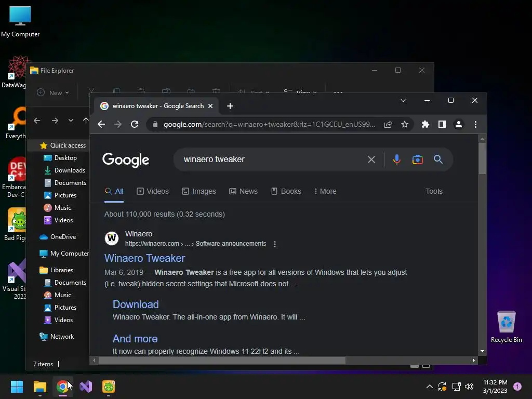Image resolution: width=532 pixels, height=399 pixels.
Task: Click in the Google search input field
Action: coord(271,159)
